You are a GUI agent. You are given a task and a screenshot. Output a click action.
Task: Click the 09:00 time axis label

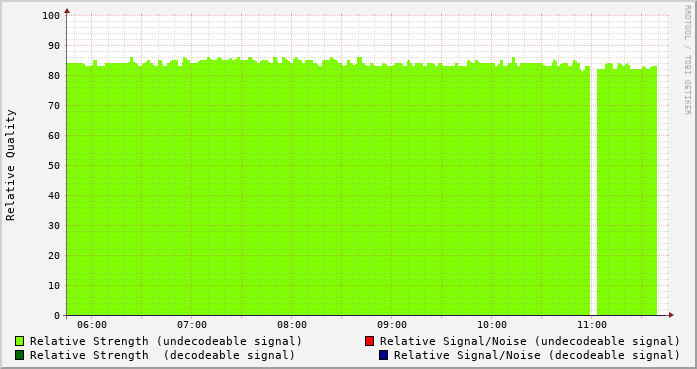point(392,325)
